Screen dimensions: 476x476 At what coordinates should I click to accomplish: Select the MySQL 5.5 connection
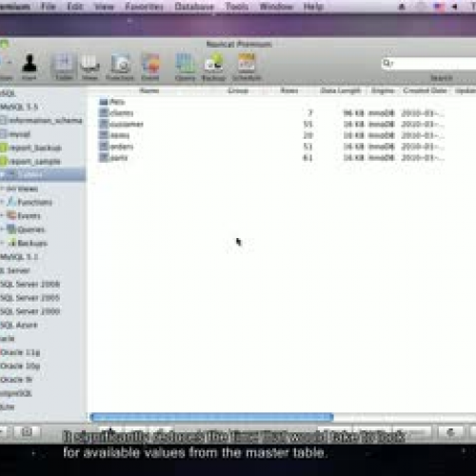(x=19, y=107)
